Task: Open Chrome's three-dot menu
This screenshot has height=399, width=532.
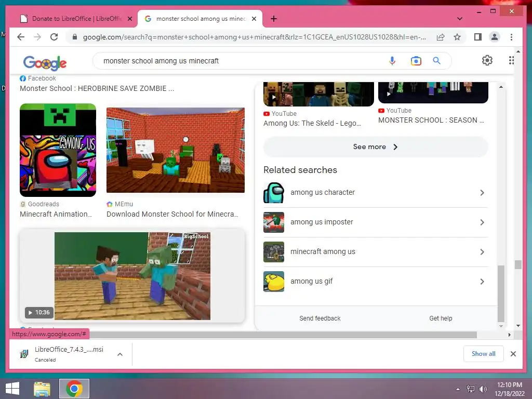Action: coord(511,37)
